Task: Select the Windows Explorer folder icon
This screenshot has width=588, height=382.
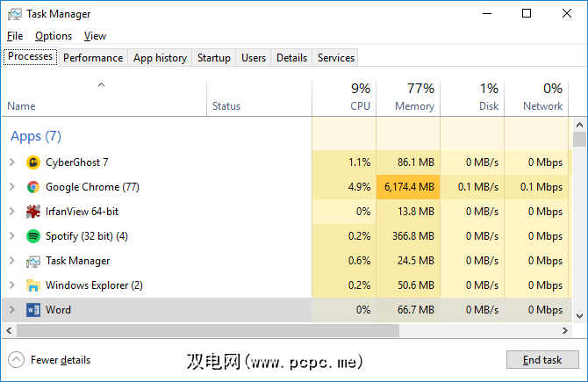Action: (33, 285)
